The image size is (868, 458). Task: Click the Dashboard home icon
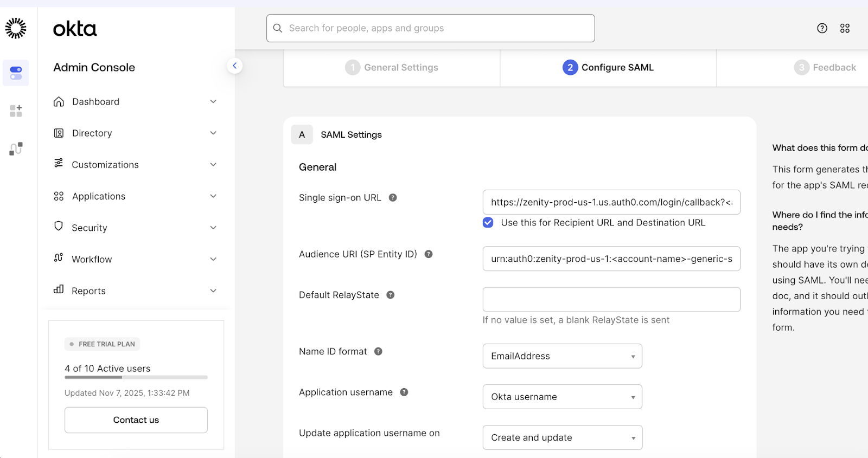coord(59,101)
